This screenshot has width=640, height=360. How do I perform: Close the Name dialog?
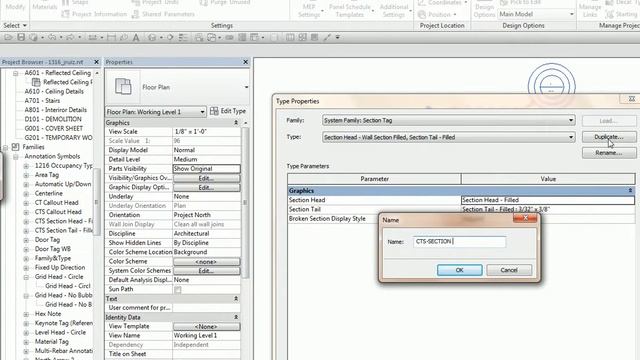525,218
